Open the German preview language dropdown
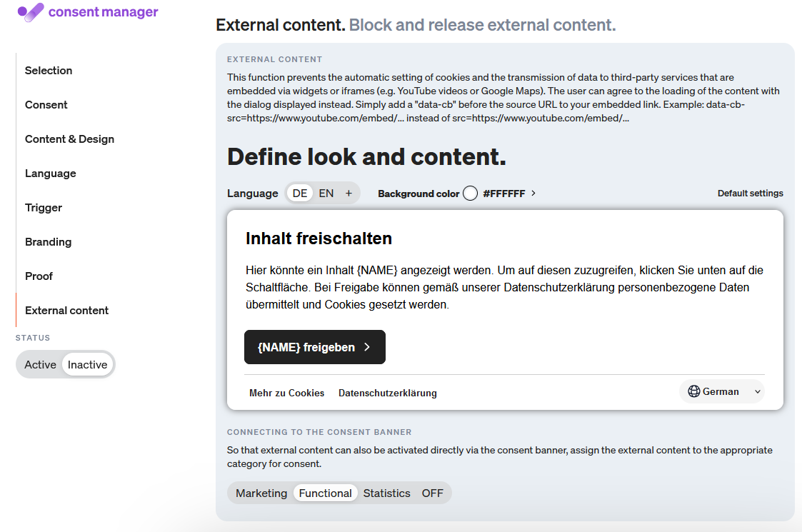Screen dimensions: 802x532 [722, 391]
